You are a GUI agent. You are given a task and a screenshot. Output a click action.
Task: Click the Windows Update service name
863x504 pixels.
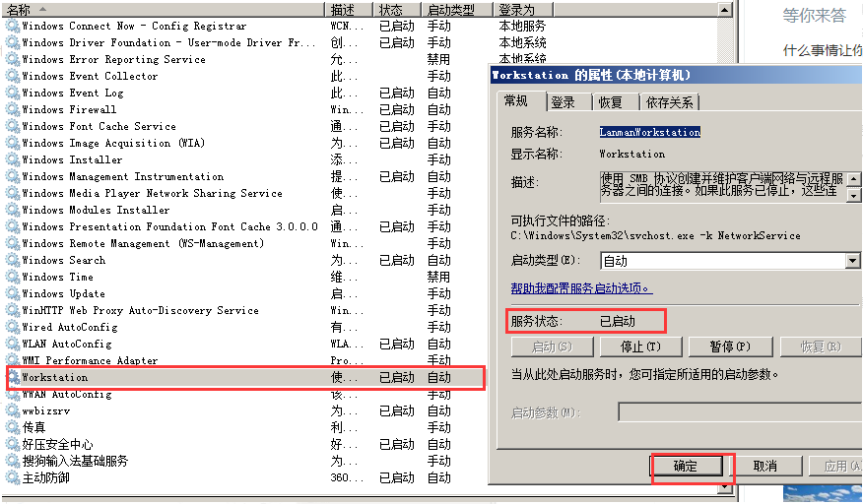[x=64, y=293]
